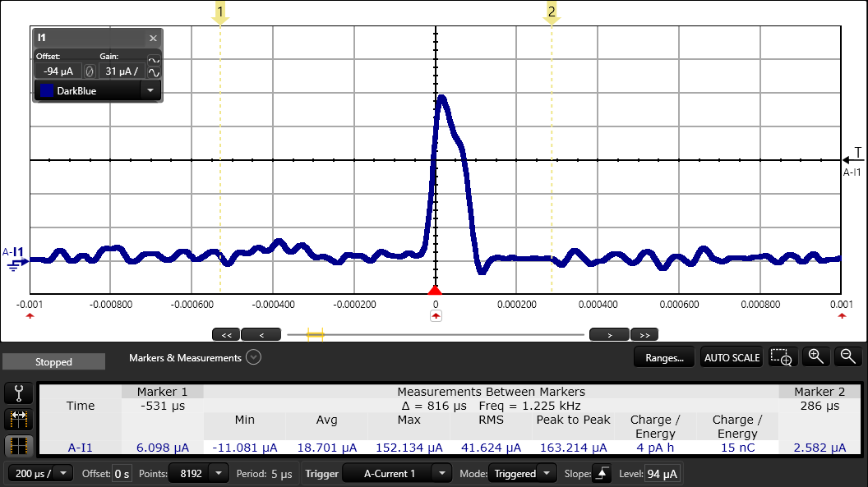This screenshot has width=868, height=487.
Task: Click the fast forward navigation icon below the plot
Action: coord(644,334)
